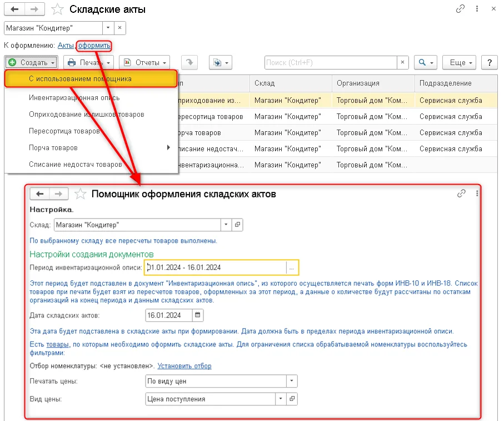Open the three-dots menu in the main title bar

pos(477,9)
